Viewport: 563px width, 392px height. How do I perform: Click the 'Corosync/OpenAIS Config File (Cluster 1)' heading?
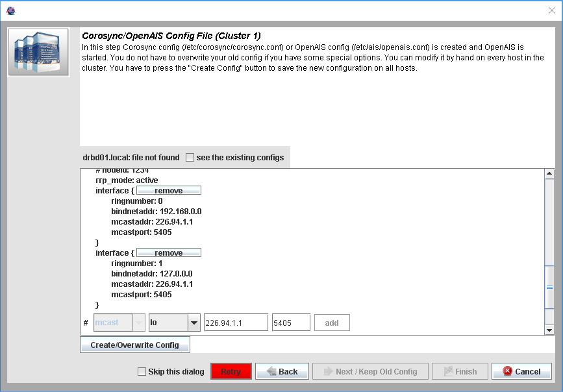click(171, 36)
